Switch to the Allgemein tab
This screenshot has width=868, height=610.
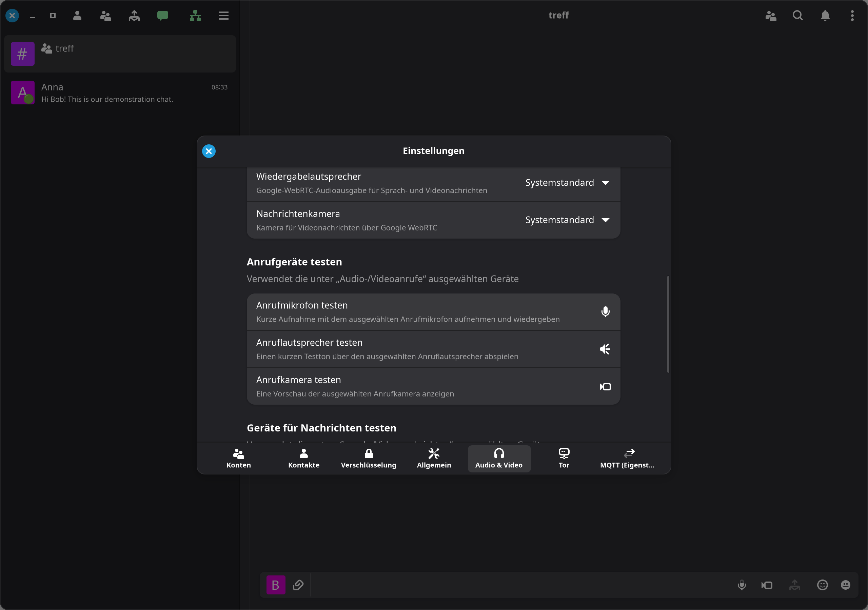click(x=434, y=459)
